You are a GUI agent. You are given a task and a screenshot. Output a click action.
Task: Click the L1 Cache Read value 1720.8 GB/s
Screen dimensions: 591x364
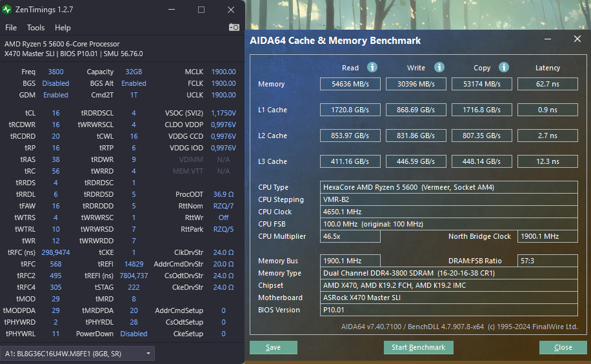coord(350,110)
